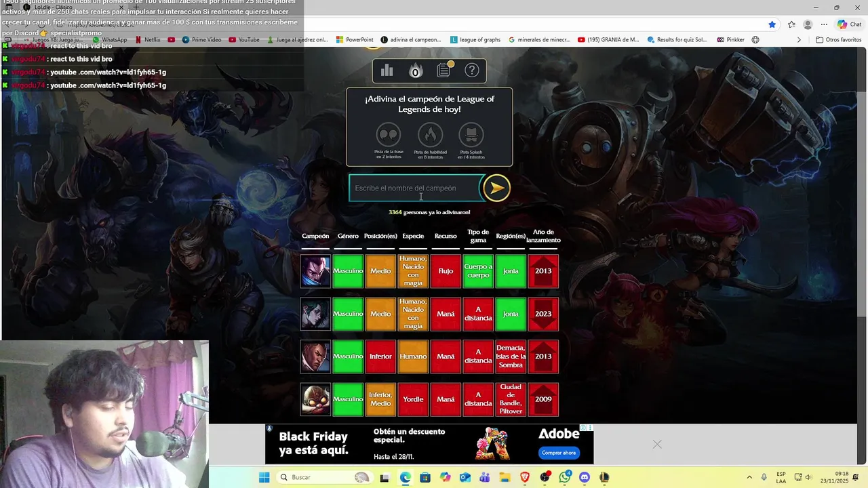Open the browser profile avatar icon

[808, 24]
